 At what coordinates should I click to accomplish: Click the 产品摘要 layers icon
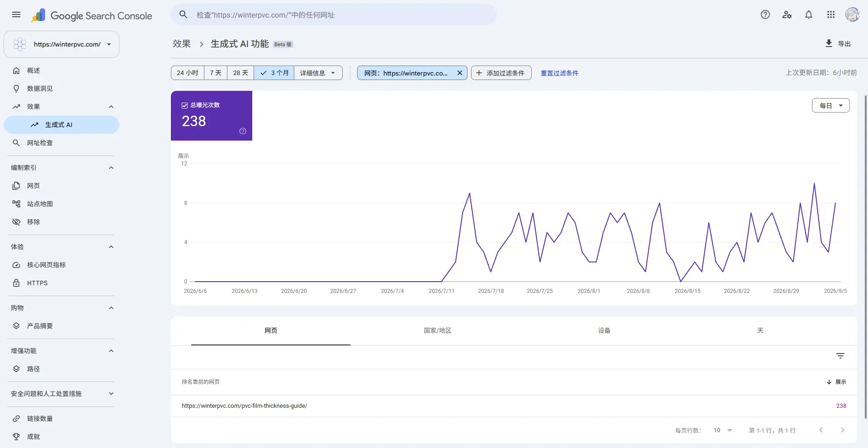tap(16, 326)
